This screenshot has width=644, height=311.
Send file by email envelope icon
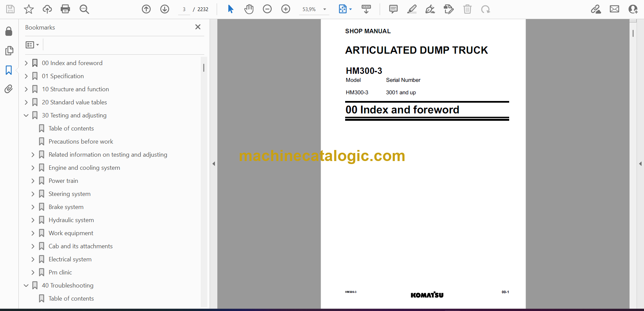coord(614,9)
